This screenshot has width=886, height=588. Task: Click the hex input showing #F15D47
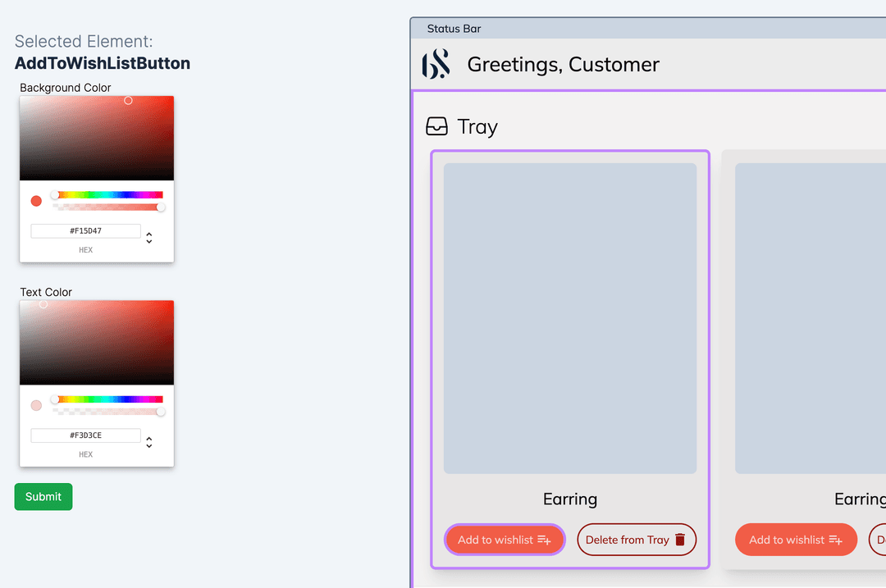(x=85, y=230)
